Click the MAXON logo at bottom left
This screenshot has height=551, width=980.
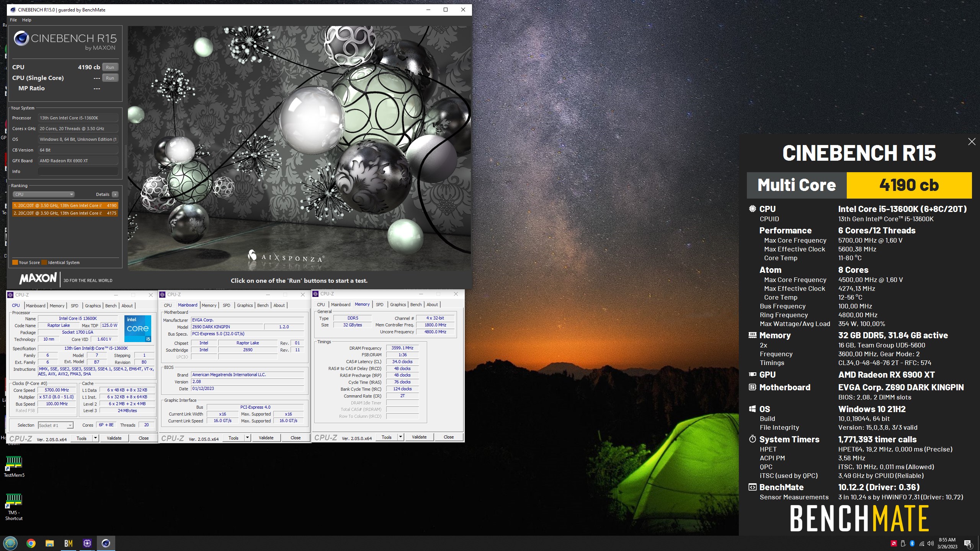coord(38,278)
